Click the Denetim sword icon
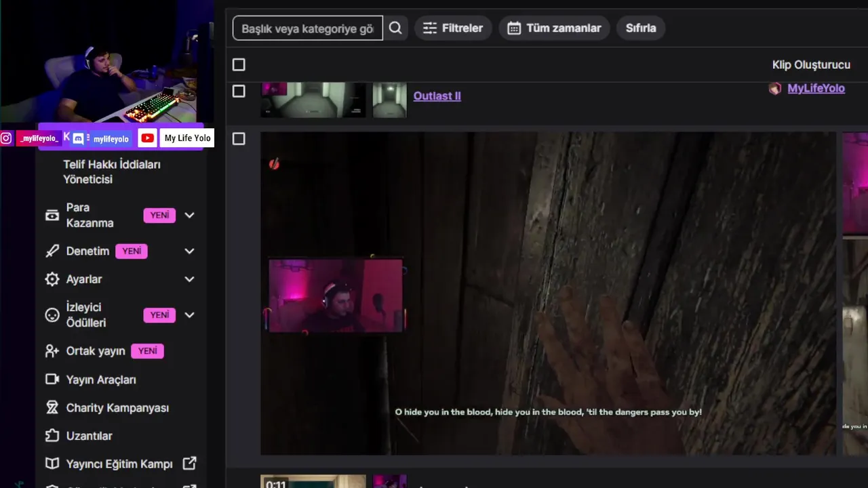Viewport: 868px width, 488px height. pyautogui.click(x=52, y=251)
